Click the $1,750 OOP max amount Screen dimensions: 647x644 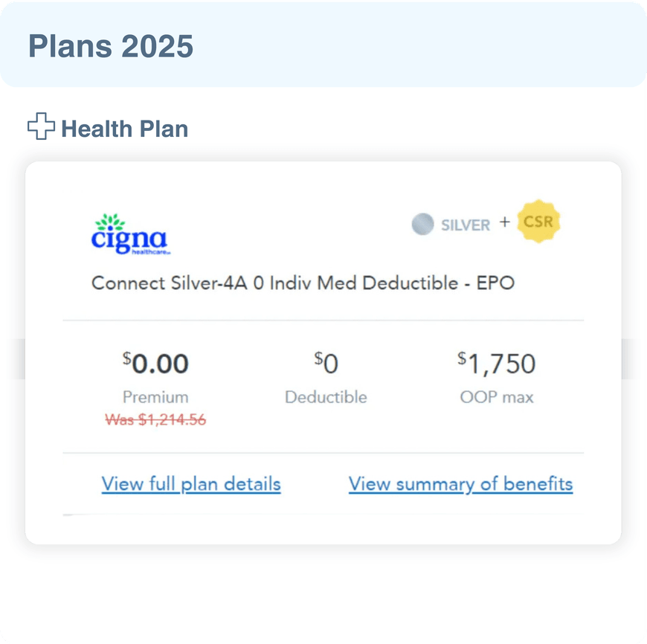pos(496,364)
